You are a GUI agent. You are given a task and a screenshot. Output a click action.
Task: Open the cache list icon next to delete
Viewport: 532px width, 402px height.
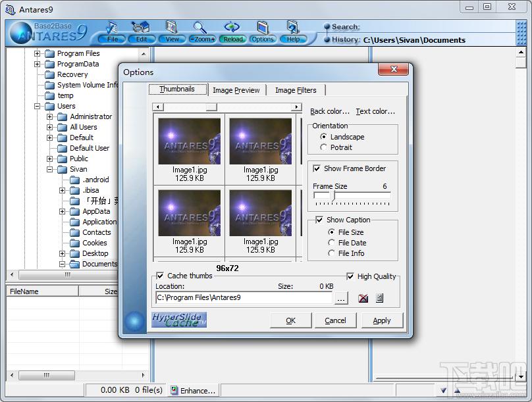380,298
